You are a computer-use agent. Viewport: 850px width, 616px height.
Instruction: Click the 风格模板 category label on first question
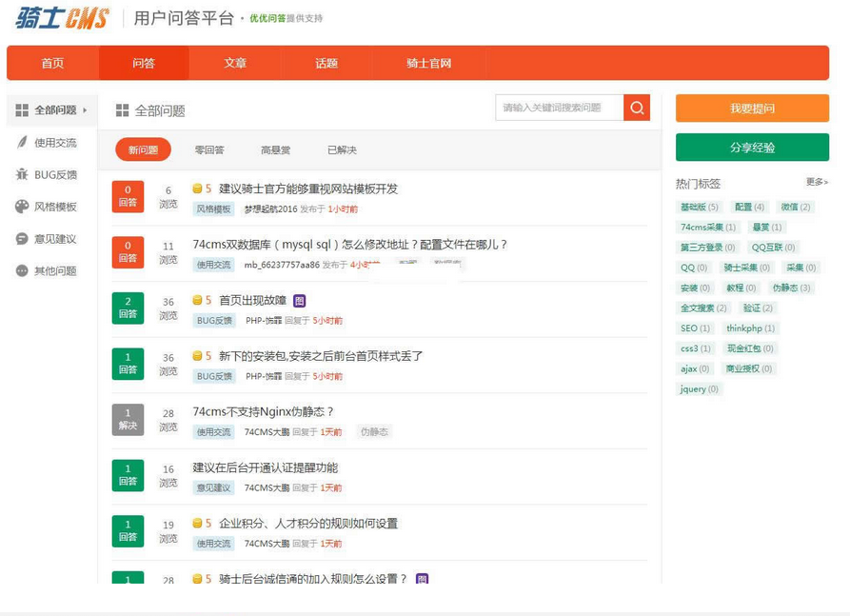point(213,209)
